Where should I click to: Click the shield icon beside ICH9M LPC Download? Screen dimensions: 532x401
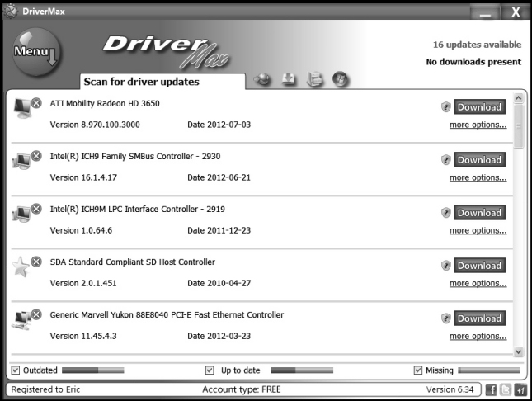coord(446,213)
